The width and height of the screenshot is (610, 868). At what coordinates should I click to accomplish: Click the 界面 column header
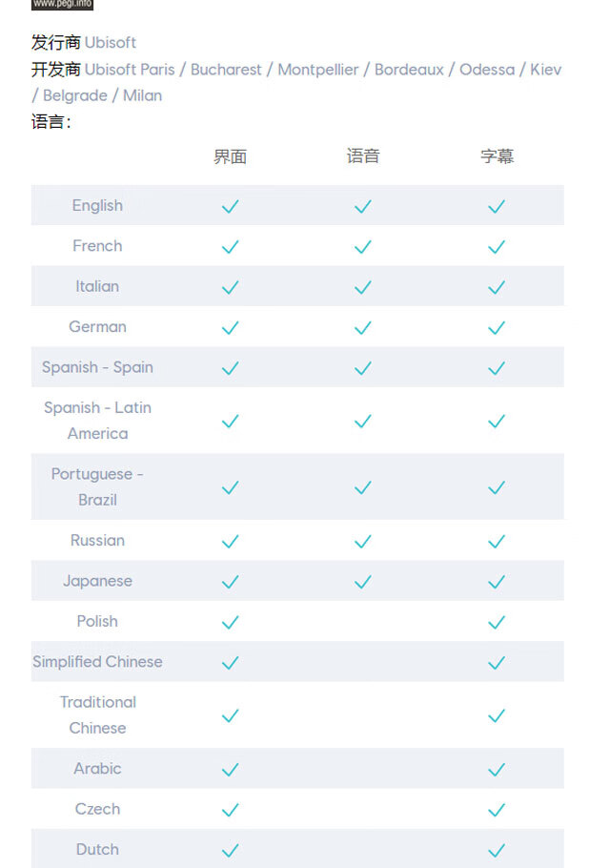coord(230,156)
